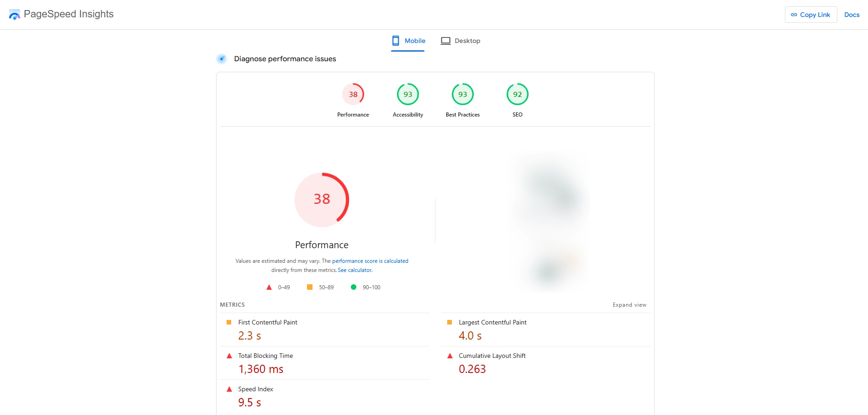This screenshot has width=868, height=415.
Task: Click the orange square 50–89 legend icon
Action: (x=310, y=287)
